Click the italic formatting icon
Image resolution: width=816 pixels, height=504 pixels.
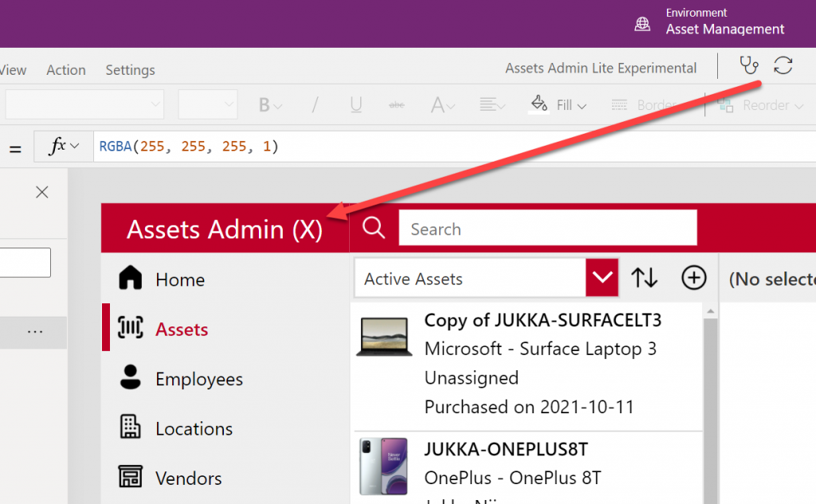tap(315, 105)
